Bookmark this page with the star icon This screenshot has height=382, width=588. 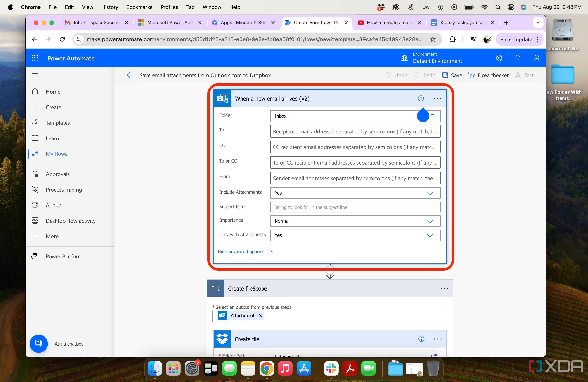tap(433, 39)
